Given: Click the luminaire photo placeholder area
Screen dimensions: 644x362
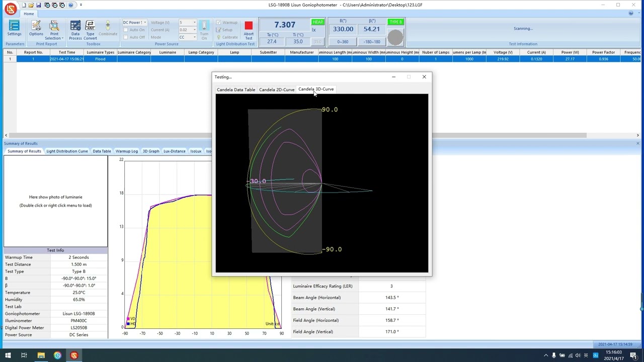Looking at the screenshot, I should click(x=55, y=201).
